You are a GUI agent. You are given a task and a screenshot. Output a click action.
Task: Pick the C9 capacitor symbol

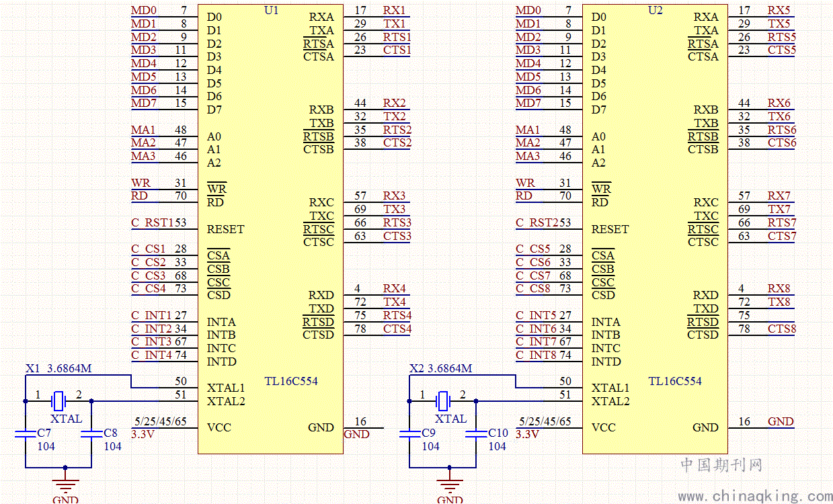pyautogui.click(x=409, y=434)
